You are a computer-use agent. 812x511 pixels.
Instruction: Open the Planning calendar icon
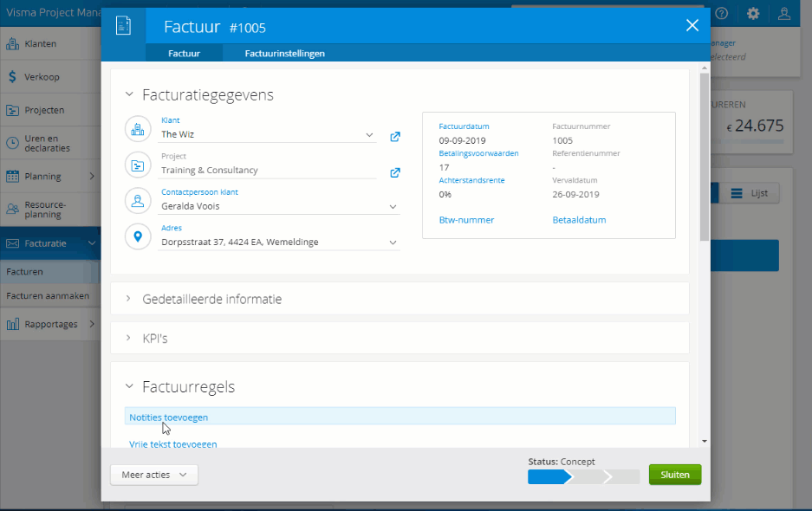coord(12,177)
